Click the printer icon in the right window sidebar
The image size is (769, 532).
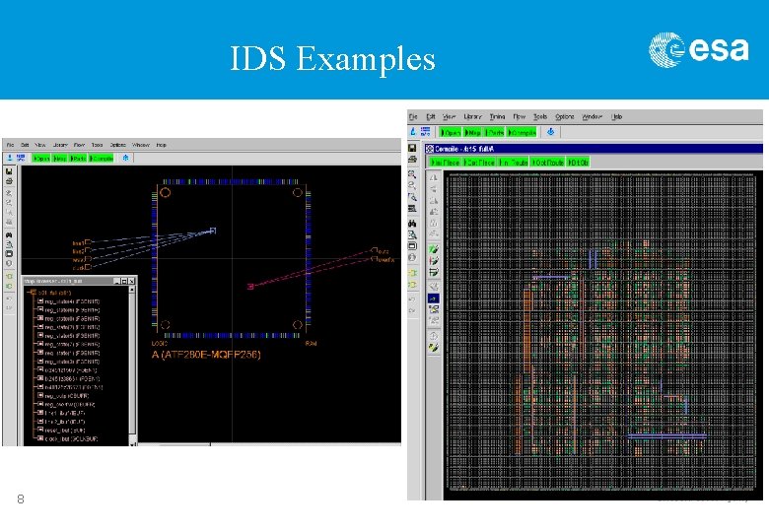click(x=412, y=160)
